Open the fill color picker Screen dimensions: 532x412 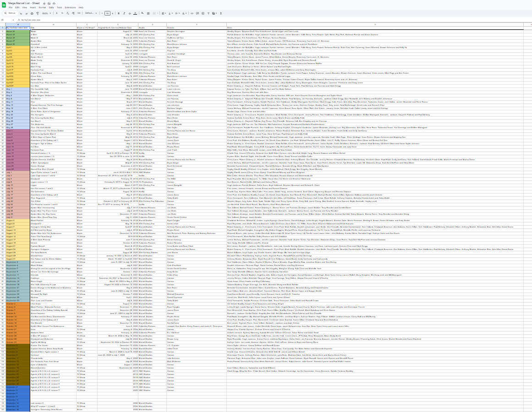click(143, 13)
